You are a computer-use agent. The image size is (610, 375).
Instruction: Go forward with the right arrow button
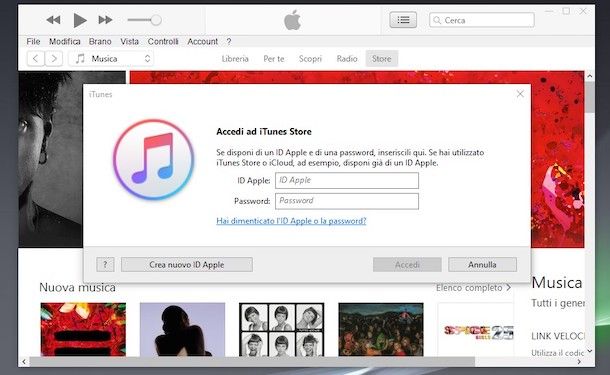pos(54,59)
